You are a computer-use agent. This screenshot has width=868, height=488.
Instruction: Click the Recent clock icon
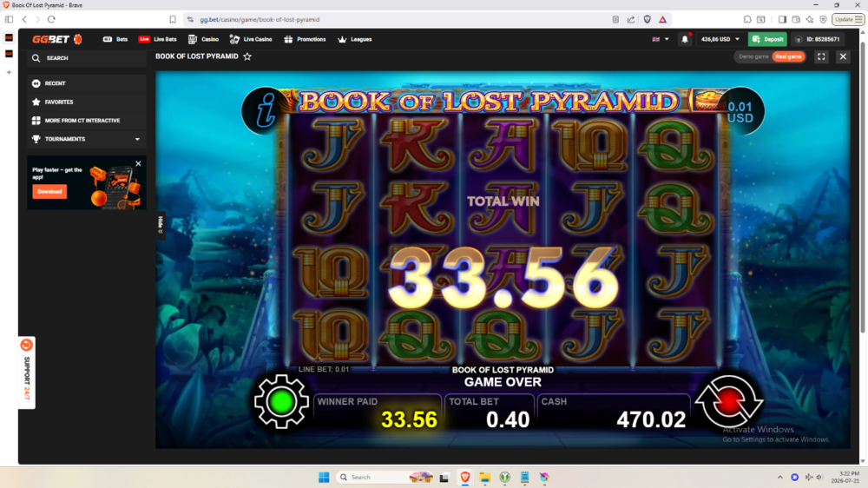point(36,83)
